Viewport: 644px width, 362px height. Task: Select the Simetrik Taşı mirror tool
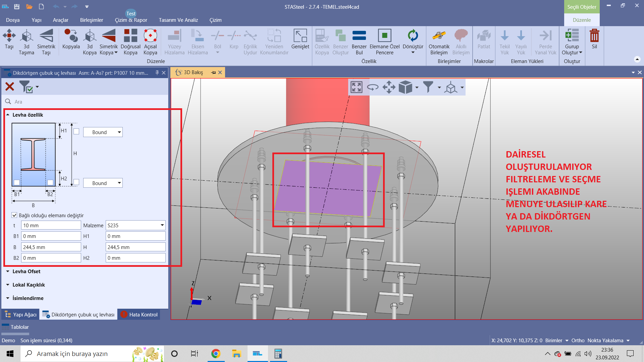pyautogui.click(x=46, y=36)
